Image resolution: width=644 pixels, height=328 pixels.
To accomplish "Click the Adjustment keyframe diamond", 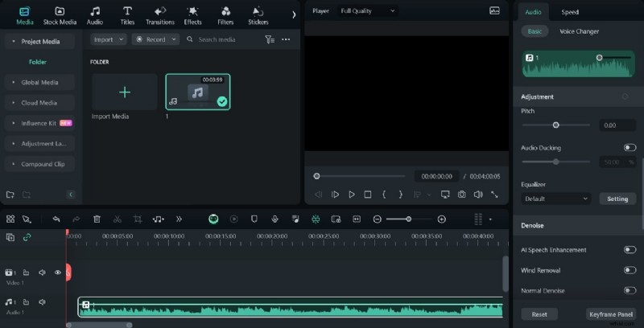I will (x=625, y=96).
